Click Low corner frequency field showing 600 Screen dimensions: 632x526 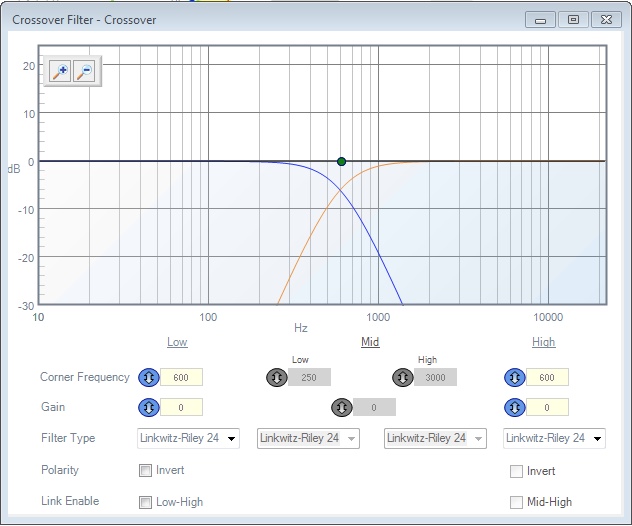[x=181, y=377]
